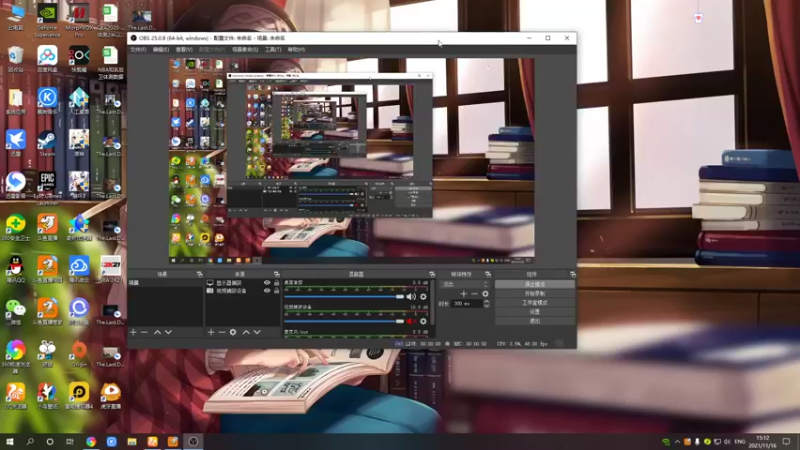Click the transition duration 300 ms field
Screen dimensions: 800x450
point(467,304)
